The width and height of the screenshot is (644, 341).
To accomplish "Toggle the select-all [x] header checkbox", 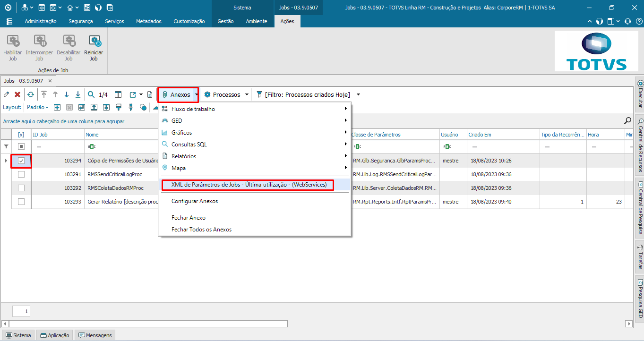I will click(x=21, y=135).
